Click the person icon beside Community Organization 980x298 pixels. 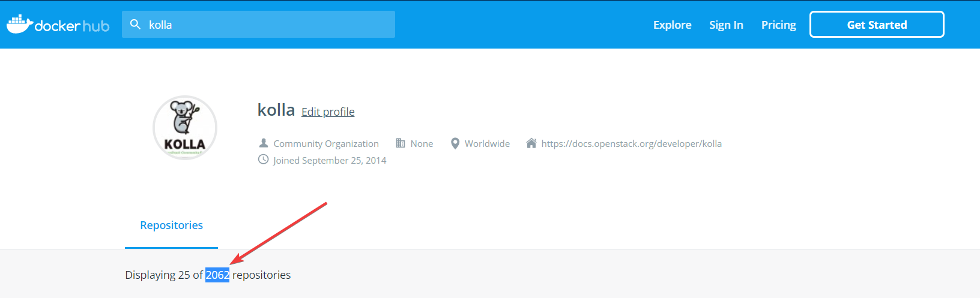click(263, 143)
